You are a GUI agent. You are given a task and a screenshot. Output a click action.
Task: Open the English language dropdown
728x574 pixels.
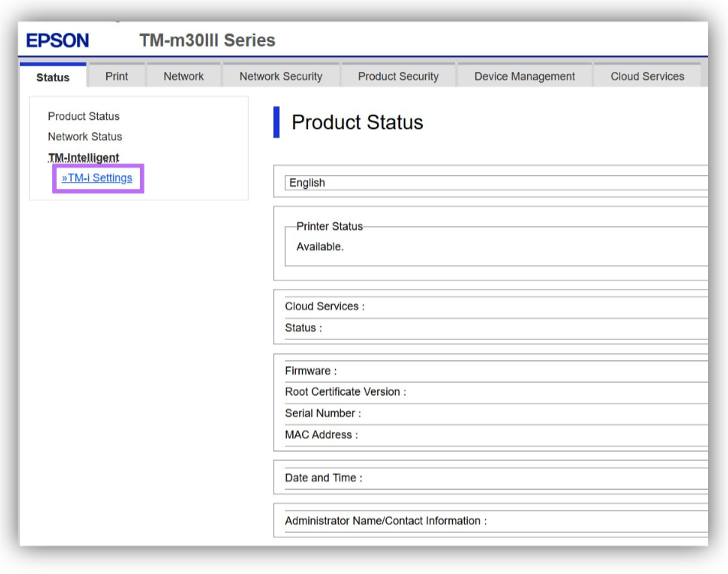[496, 183]
